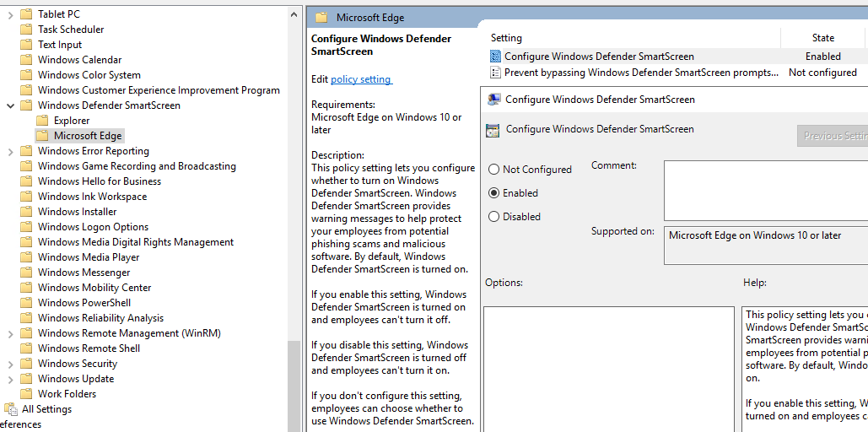Click the Windows Security folder icon

(x=26, y=364)
